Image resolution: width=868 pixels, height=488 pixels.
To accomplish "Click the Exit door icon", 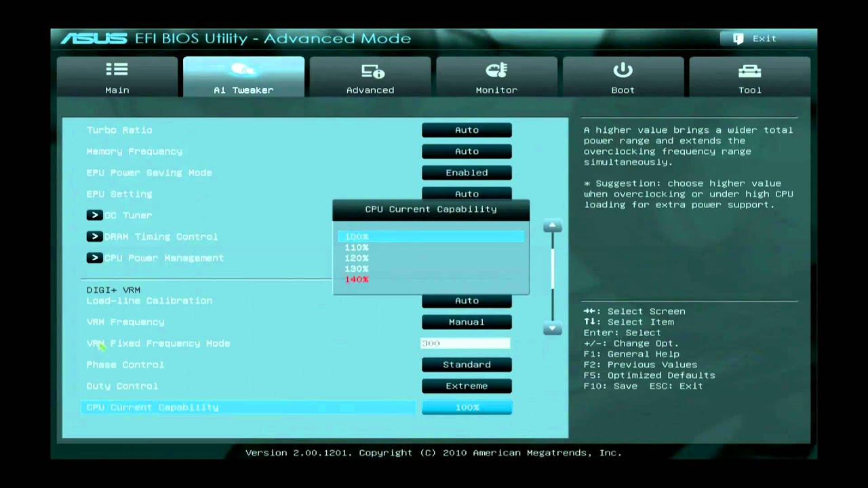I will point(738,39).
